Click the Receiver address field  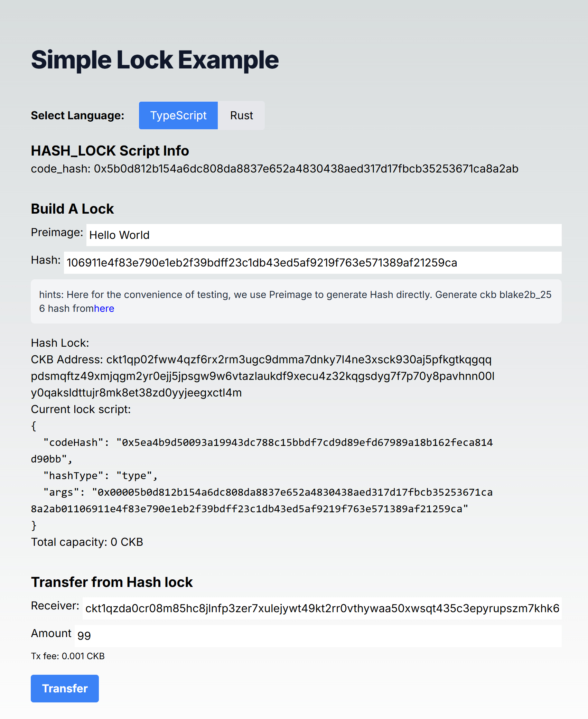(322, 608)
